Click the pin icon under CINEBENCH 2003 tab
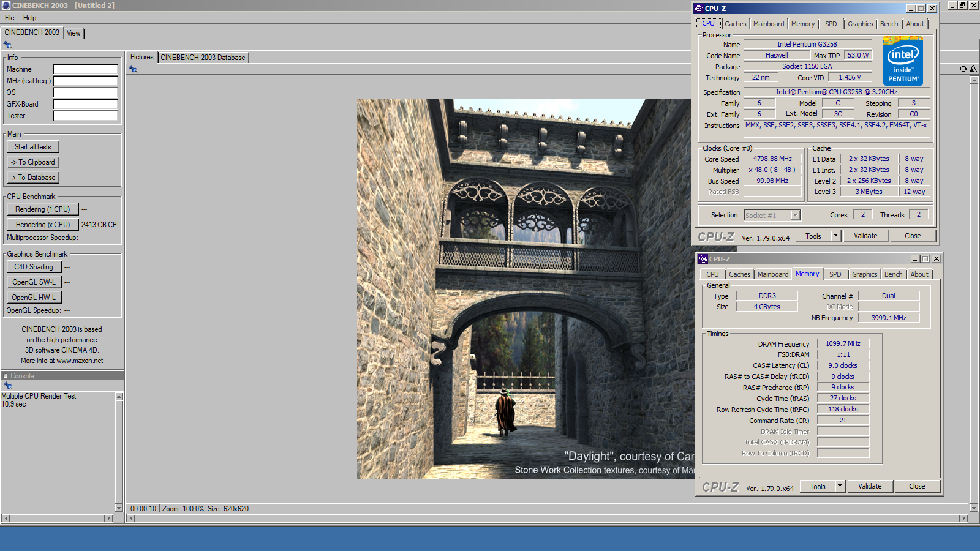The height and width of the screenshot is (551, 980). tap(7, 44)
